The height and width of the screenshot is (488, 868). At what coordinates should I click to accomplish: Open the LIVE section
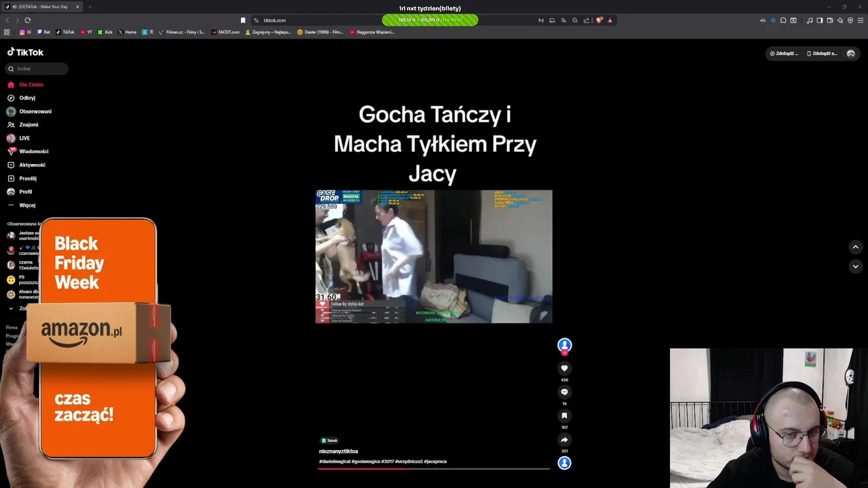coord(18,138)
